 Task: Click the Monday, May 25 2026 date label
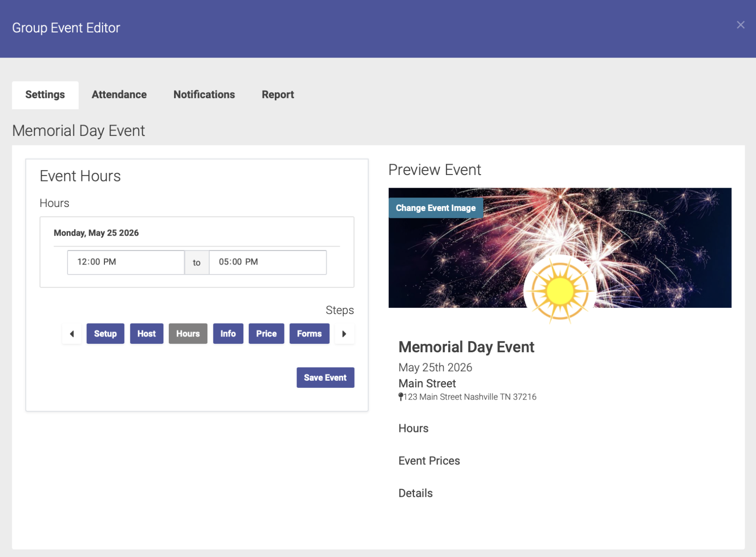96,233
